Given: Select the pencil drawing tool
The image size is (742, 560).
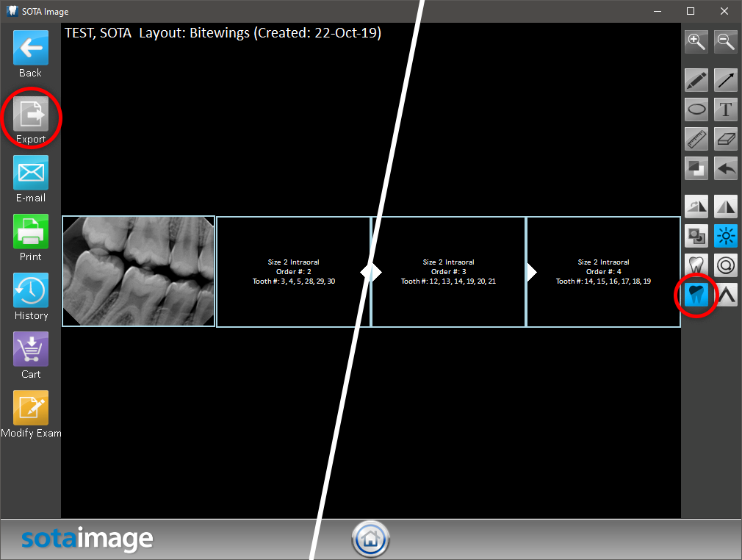Looking at the screenshot, I should click(696, 80).
